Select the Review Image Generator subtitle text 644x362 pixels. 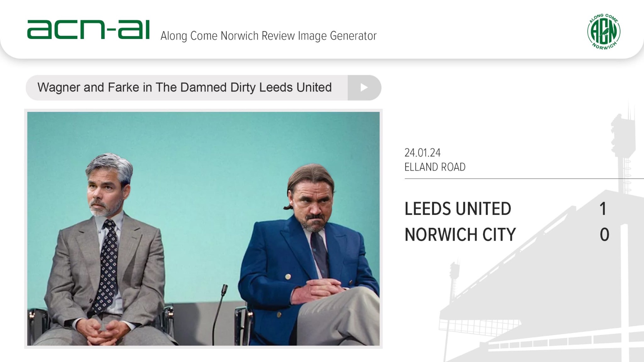(x=269, y=36)
